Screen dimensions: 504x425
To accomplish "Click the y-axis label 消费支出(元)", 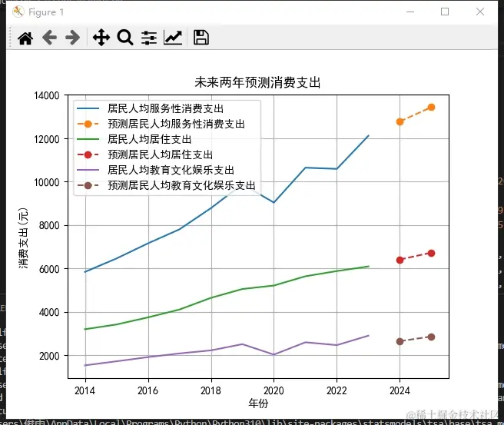I will point(23,238).
